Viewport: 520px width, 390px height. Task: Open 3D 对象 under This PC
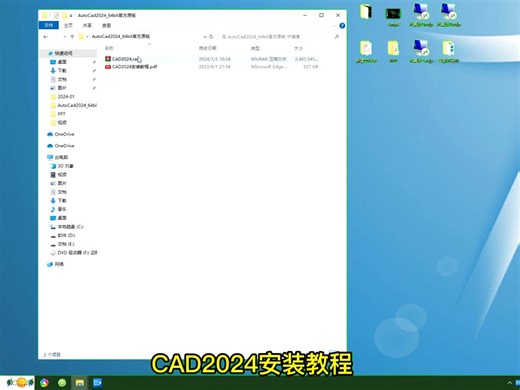(65, 166)
